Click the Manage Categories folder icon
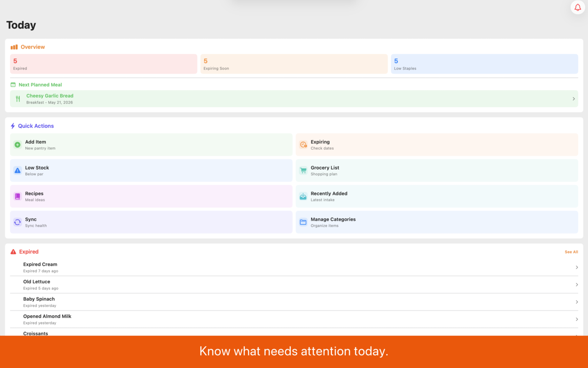 303,222
